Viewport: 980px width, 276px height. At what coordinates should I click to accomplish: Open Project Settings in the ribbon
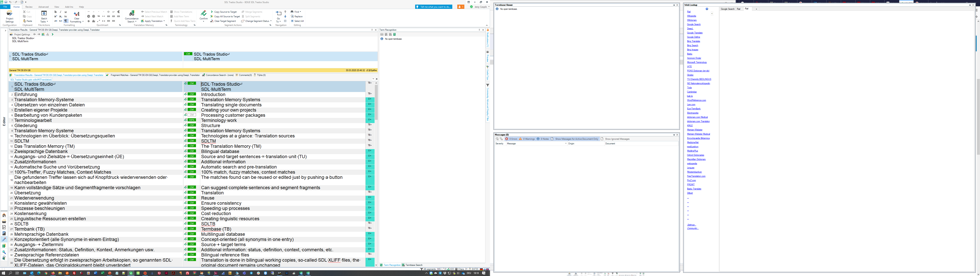pos(10,17)
